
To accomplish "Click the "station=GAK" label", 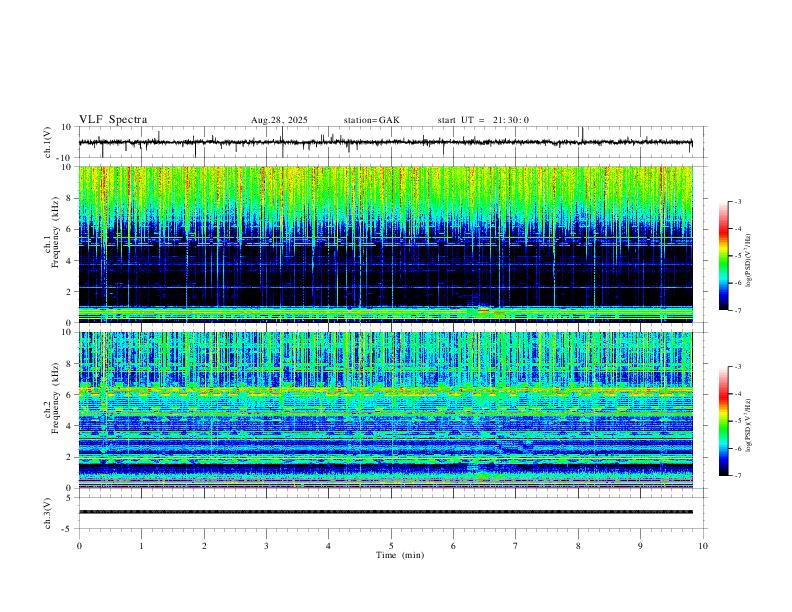I will point(371,120).
